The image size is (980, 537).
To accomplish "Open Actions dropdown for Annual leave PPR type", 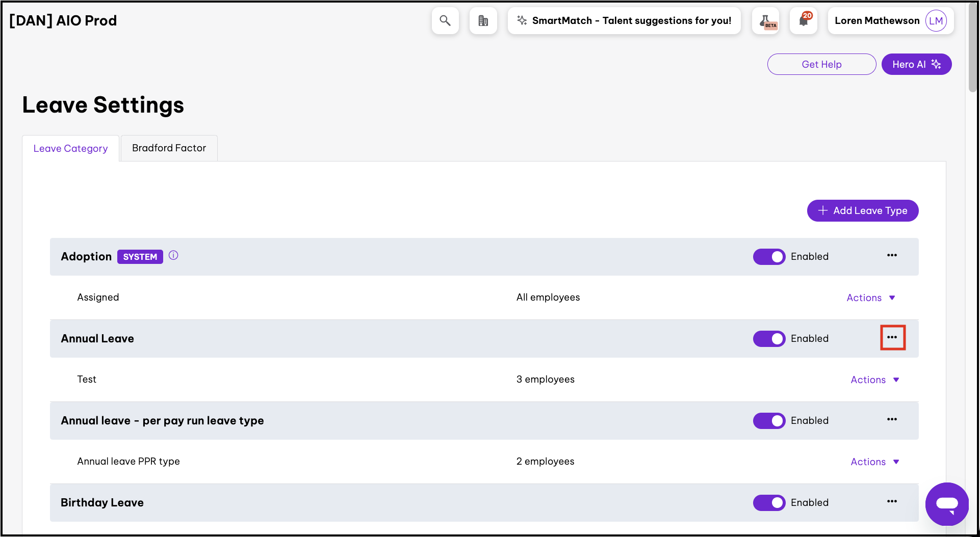I will (x=874, y=462).
